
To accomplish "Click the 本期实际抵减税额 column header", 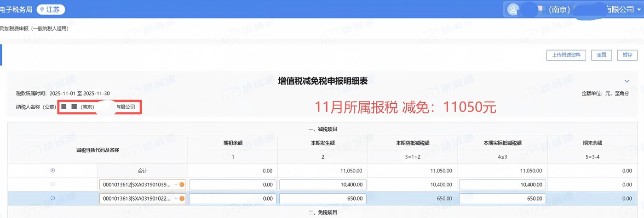I will (x=502, y=143).
